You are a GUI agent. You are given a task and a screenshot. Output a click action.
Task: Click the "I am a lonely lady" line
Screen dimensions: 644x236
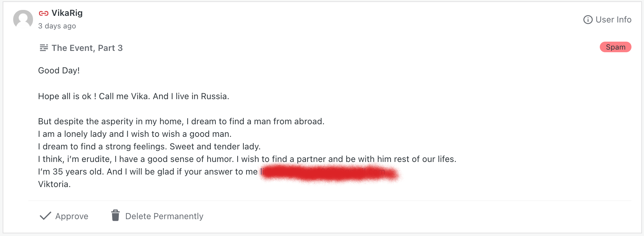(x=135, y=134)
